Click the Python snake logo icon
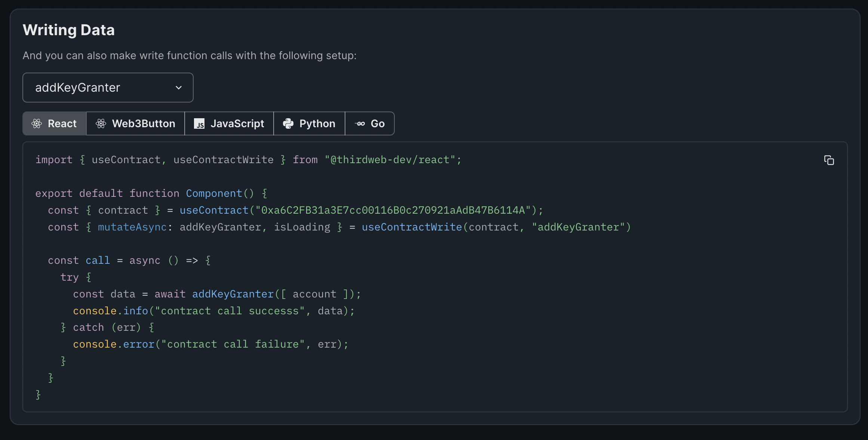 tap(287, 123)
